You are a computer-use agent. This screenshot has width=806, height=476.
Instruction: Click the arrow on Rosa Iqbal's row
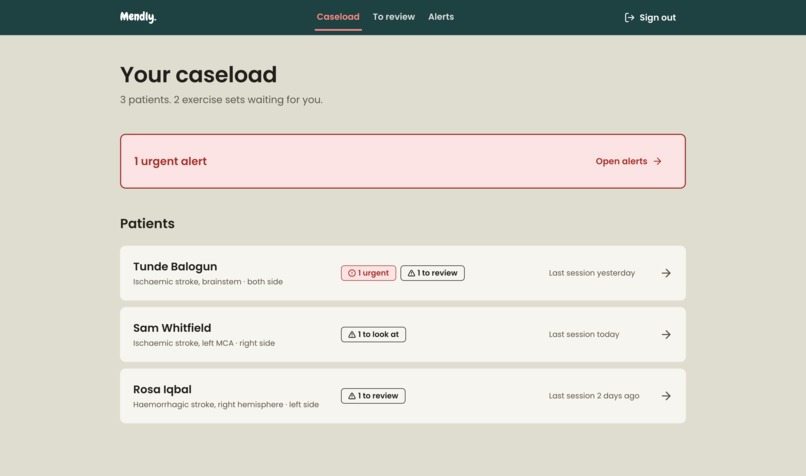point(666,396)
